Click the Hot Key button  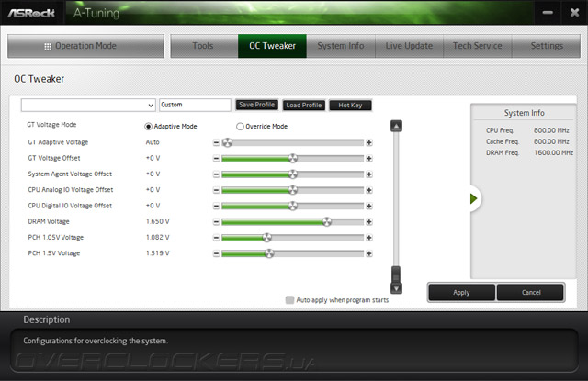[350, 106]
